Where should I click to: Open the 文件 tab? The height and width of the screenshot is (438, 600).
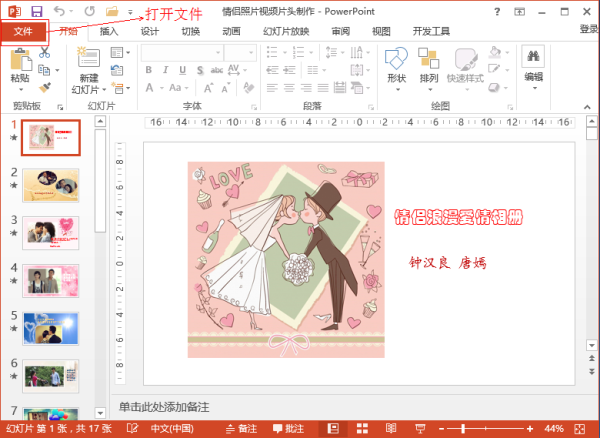[x=23, y=31]
